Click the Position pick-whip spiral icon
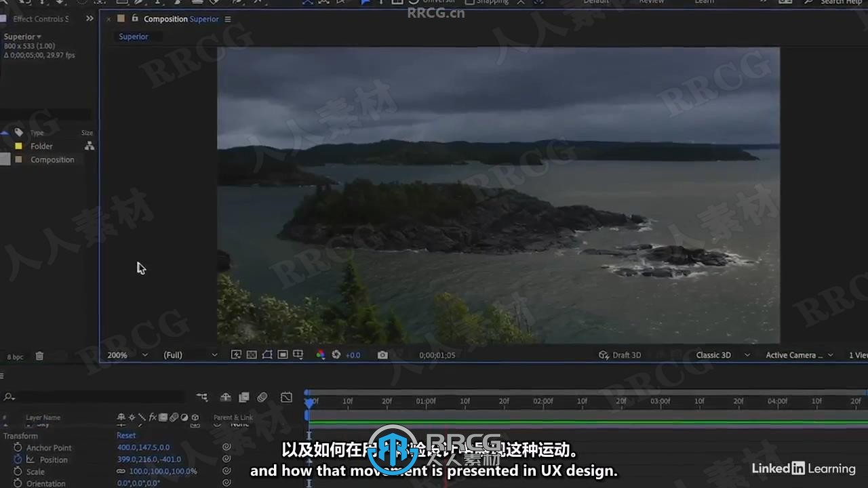 click(226, 460)
